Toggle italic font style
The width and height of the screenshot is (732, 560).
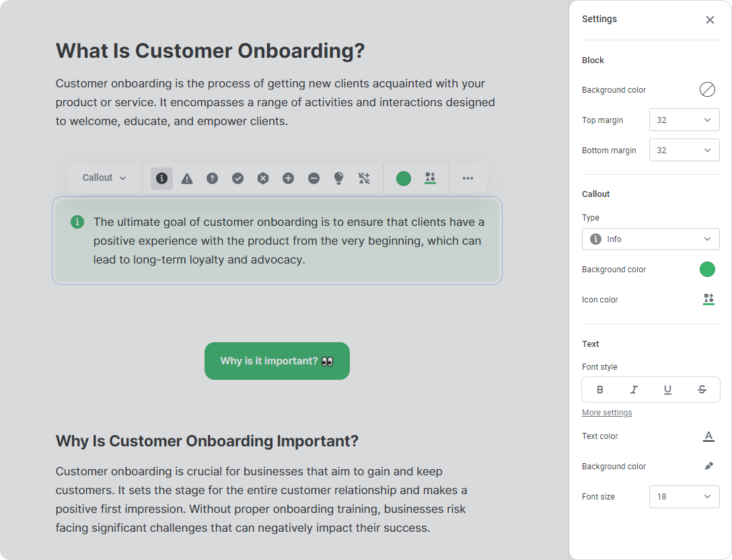pos(634,390)
